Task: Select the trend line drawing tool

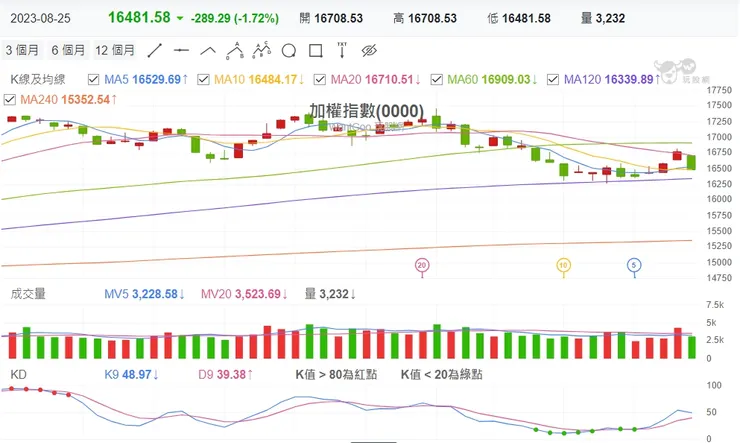Action: [x=155, y=50]
